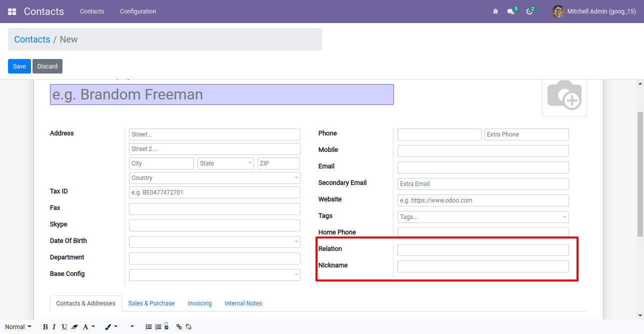Click the contact name field
644x334 pixels.
pyautogui.click(x=222, y=94)
